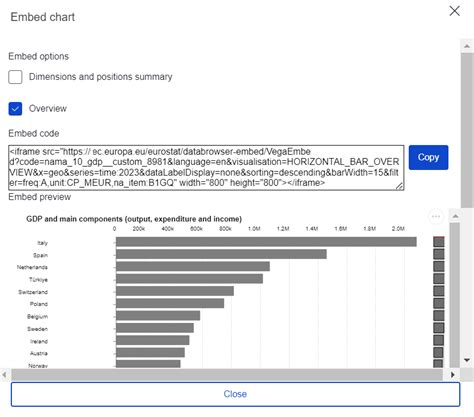This screenshot has height=417, width=474.
Task: Click the horizontal scrollbar track
Action: point(227,375)
